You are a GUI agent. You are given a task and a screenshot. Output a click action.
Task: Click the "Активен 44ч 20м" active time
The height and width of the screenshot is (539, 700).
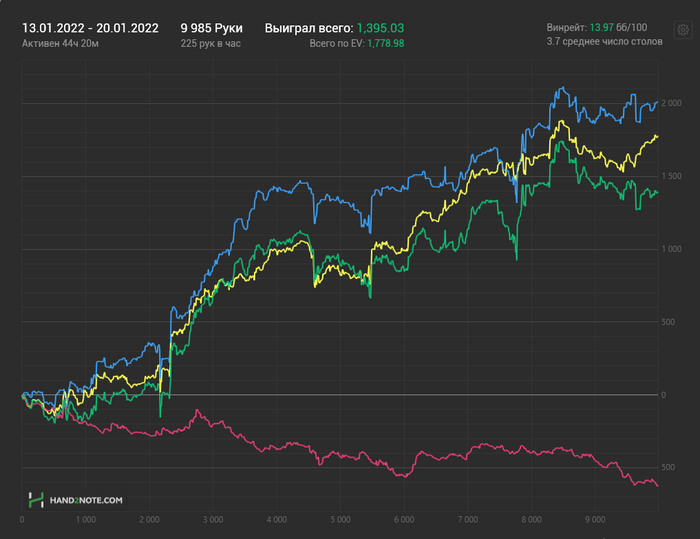(60, 44)
